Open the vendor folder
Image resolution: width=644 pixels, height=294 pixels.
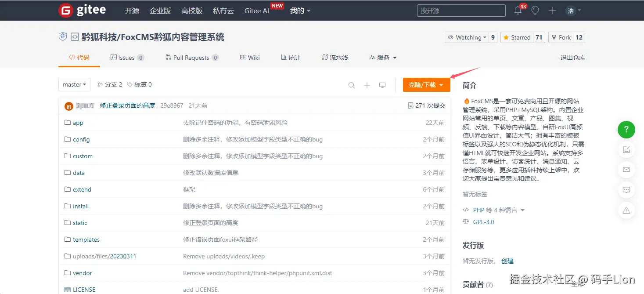pyautogui.click(x=83, y=273)
